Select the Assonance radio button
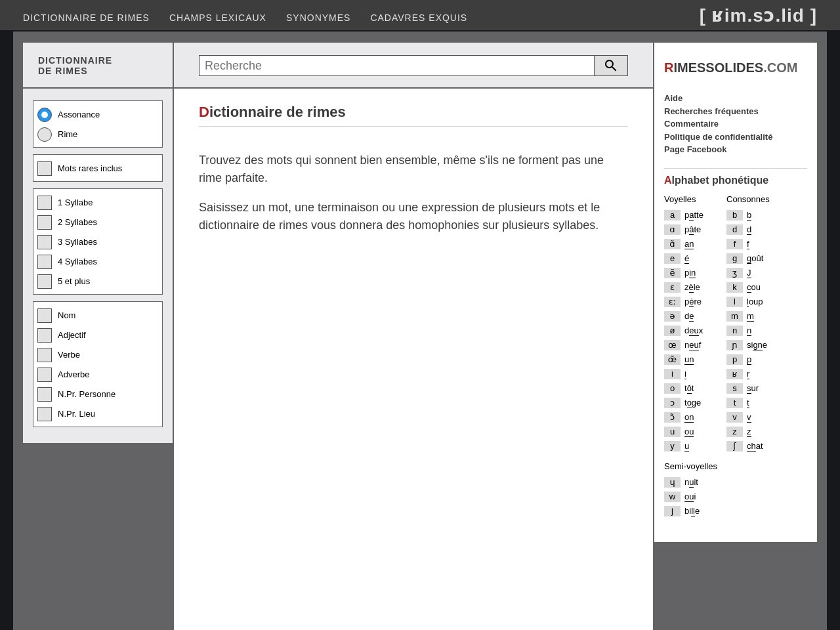 (x=45, y=115)
